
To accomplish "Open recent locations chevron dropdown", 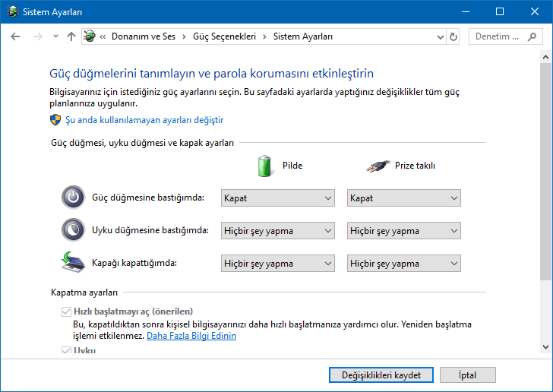I will [x=55, y=36].
